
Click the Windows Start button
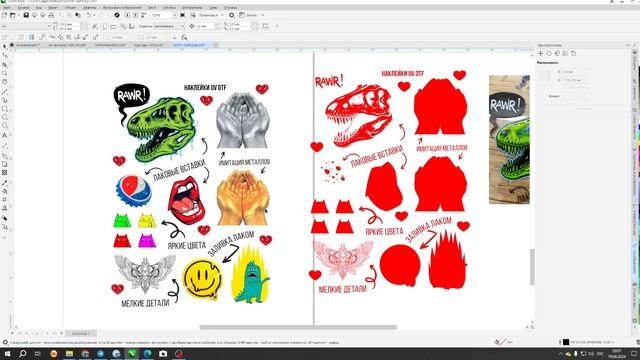coord(7,353)
